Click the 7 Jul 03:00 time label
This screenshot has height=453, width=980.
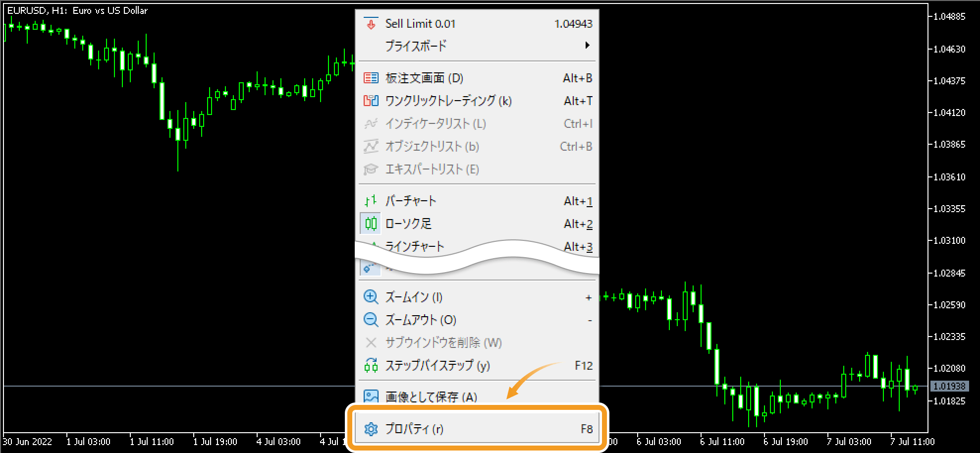(849, 442)
